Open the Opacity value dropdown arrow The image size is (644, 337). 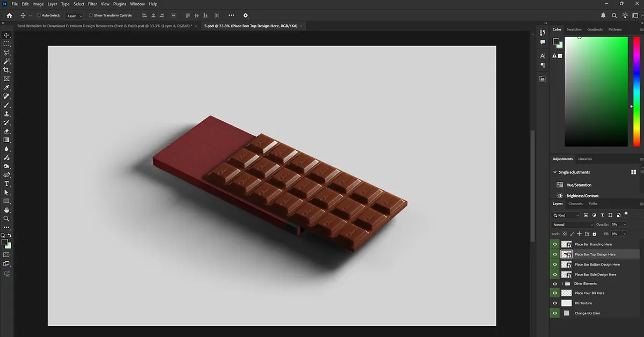tap(624, 225)
